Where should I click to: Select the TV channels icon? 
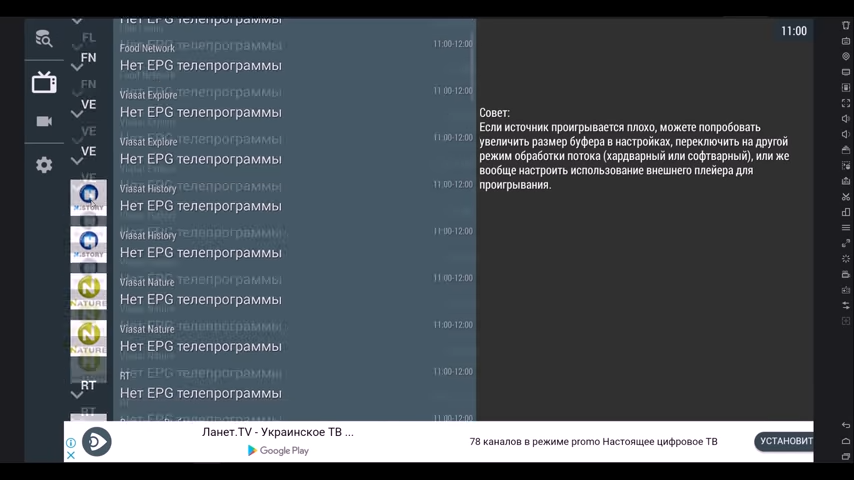click(44, 82)
